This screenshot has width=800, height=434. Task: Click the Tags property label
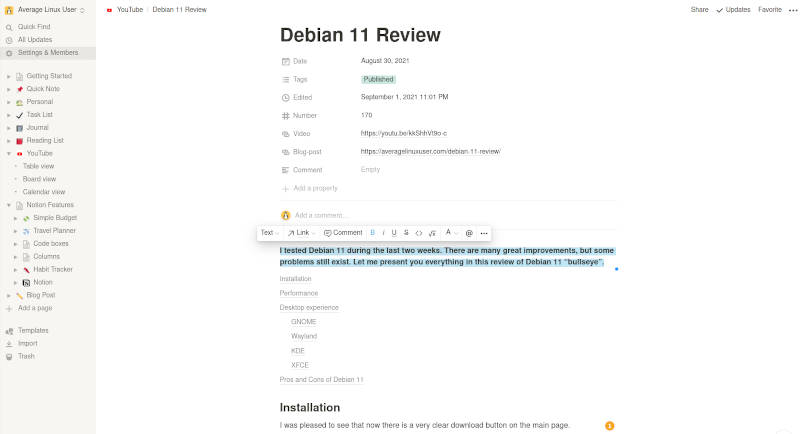coord(300,80)
